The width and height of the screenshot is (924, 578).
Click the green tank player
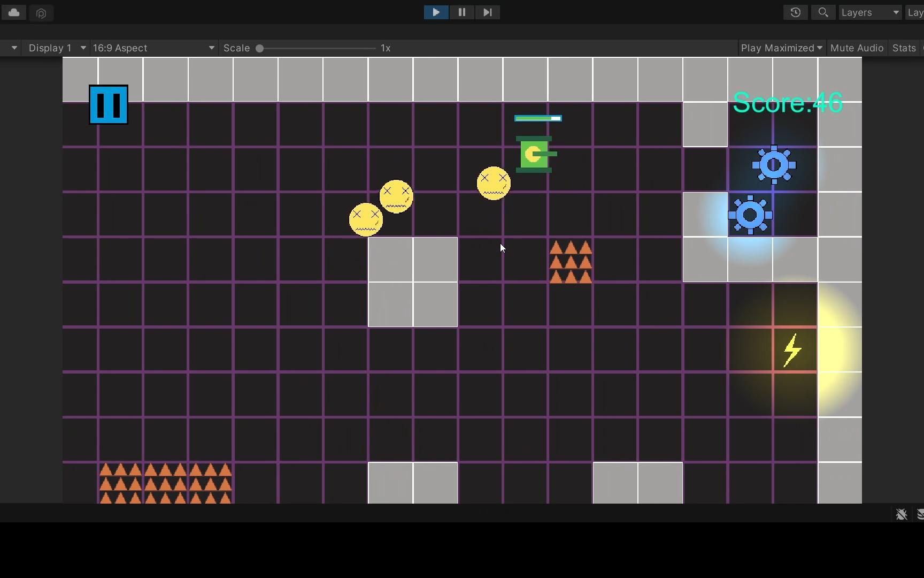pyautogui.click(x=534, y=154)
